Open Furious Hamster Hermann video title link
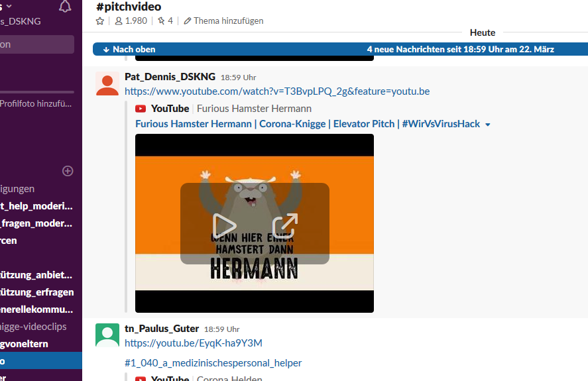588x381 pixels. (308, 124)
